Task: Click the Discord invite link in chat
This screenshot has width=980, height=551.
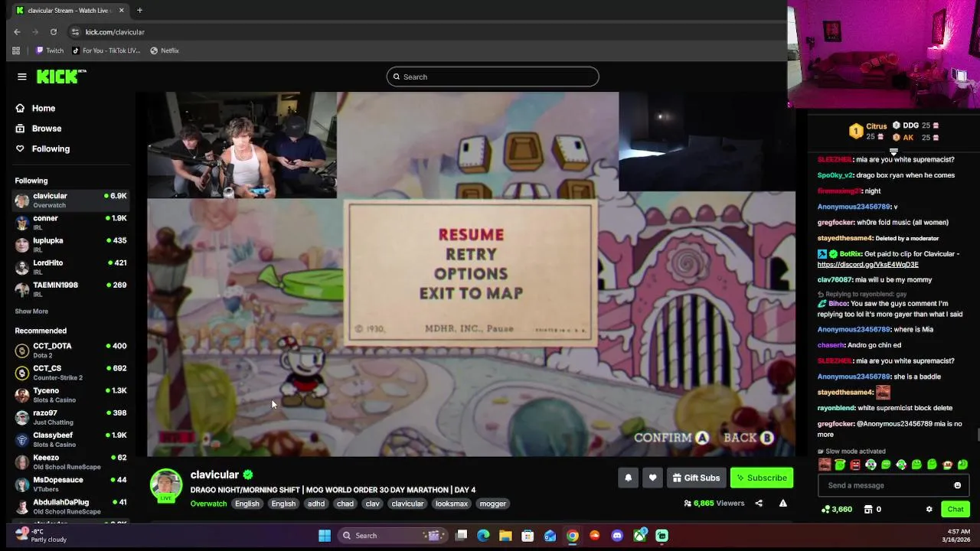Action: point(867,265)
